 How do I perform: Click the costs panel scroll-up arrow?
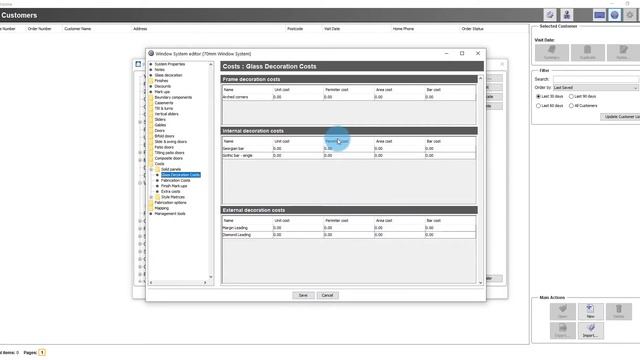(480, 78)
